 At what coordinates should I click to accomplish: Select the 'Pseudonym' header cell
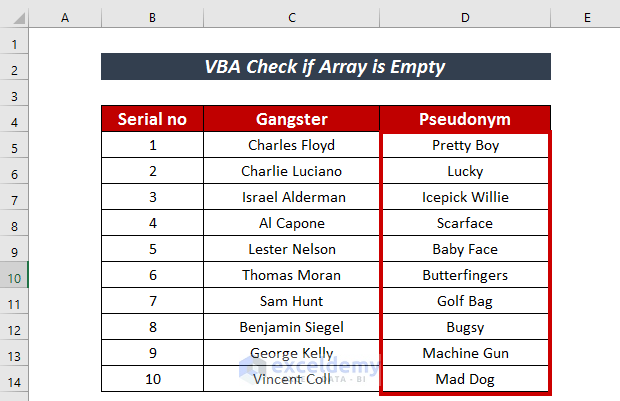(465, 119)
